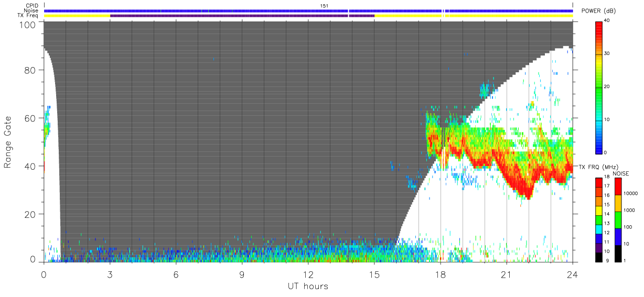This screenshot has height=297, width=644.
Task: Click the x-axis tick label '15'
Action: pos(374,274)
